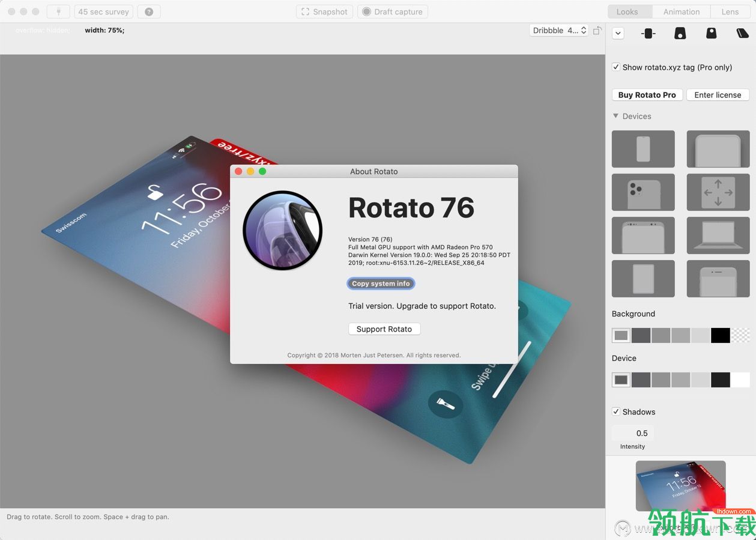
Task: Choose the classic phone with earpiece device
Action: [x=718, y=279]
